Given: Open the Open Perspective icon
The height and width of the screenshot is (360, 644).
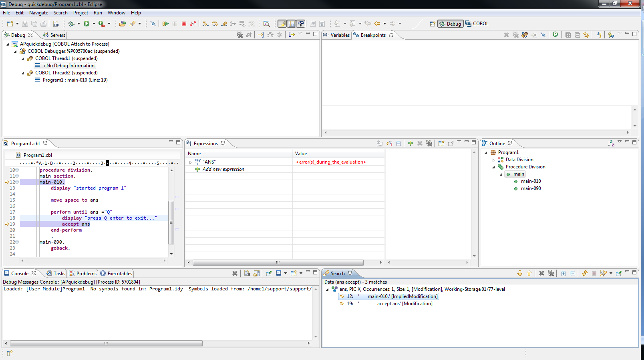Looking at the screenshot, I should pyautogui.click(x=433, y=24).
